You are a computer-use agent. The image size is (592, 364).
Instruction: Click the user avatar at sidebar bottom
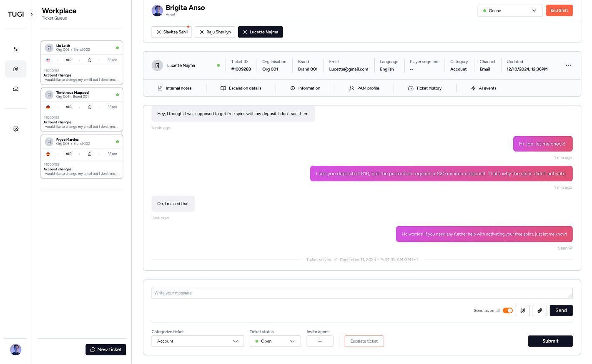point(16,349)
